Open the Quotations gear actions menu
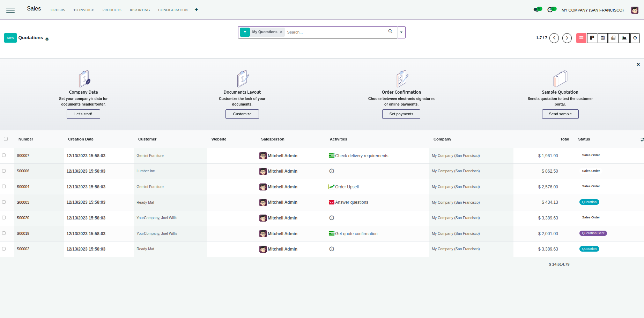The image size is (644, 318). point(47,39)
